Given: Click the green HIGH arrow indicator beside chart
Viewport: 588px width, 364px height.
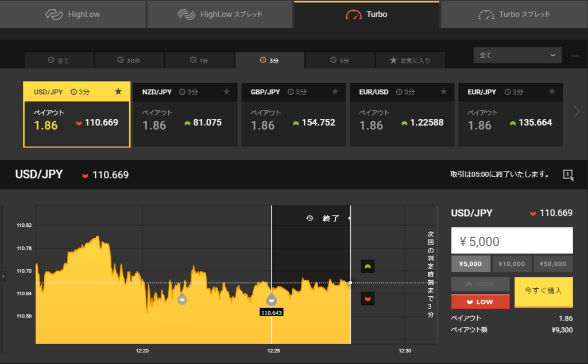Looking at the screenshot, I should tap(367, 266).
